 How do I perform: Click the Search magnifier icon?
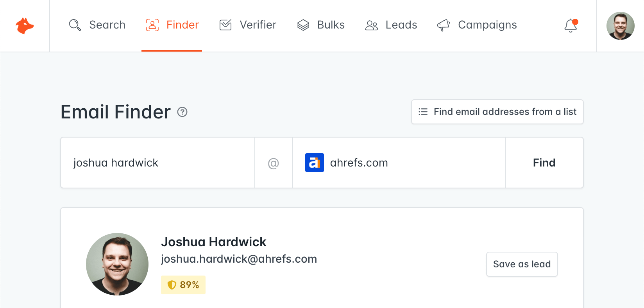pos(75,25)
